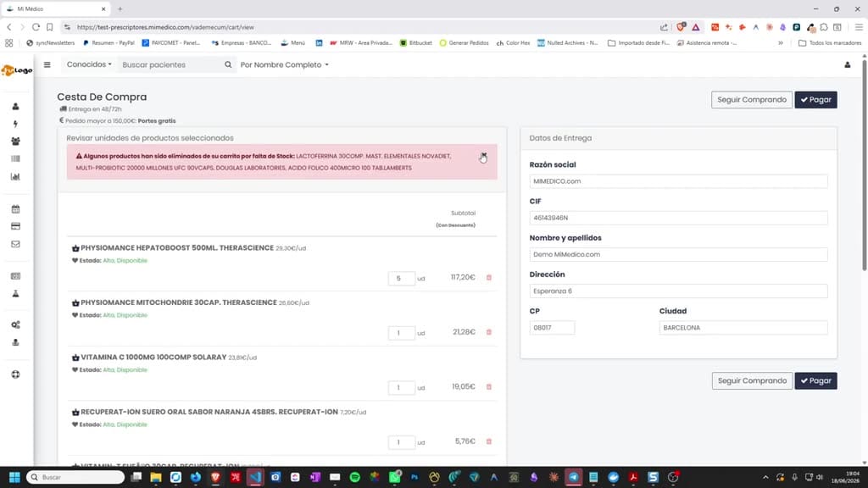Open the user profile sidebar icon
868x488 pixels.
[15, 106]
